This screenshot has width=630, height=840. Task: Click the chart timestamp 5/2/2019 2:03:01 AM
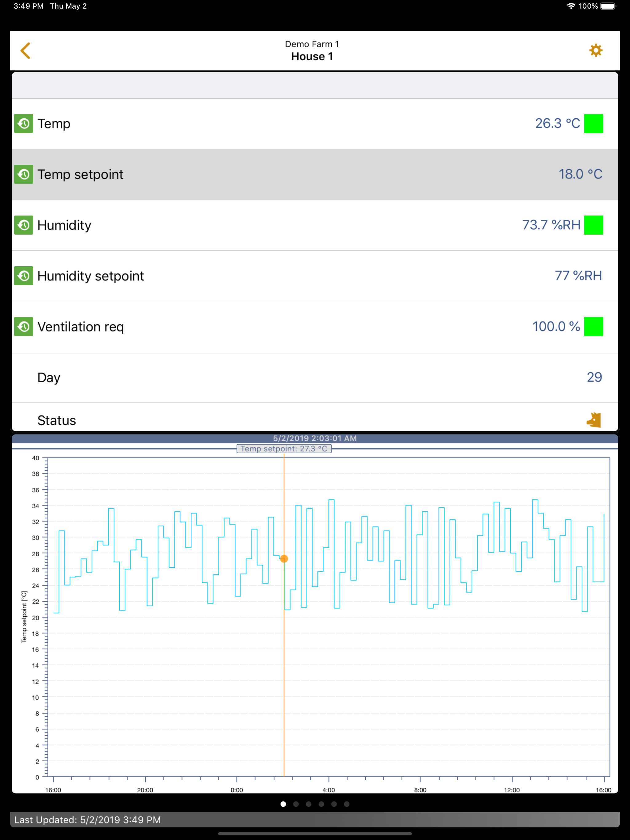pyautogui.click(x=315, y=438)
